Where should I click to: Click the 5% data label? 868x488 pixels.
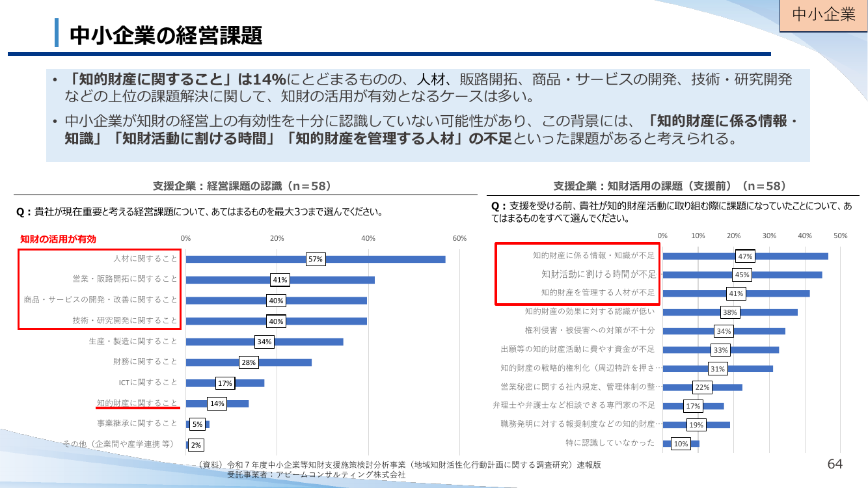197,424
